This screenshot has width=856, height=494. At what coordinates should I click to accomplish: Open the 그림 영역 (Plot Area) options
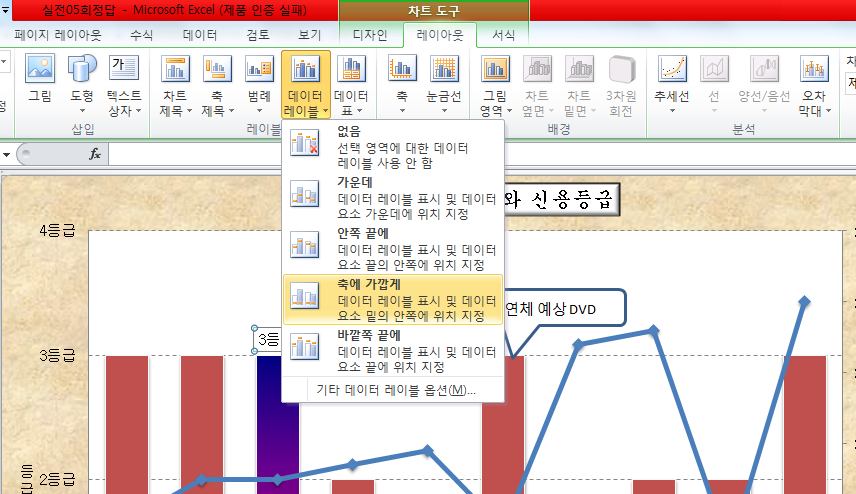[495, 85]
